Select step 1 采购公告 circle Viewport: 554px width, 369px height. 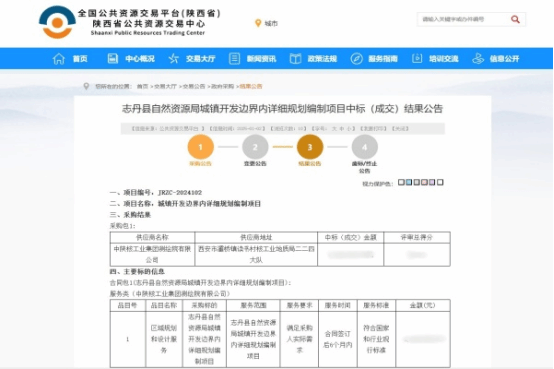point(200,147)
